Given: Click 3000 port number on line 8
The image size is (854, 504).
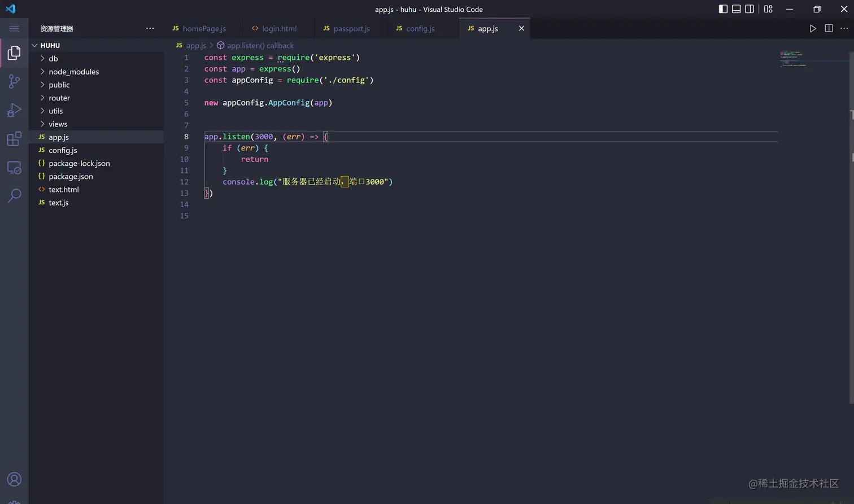Looking at the screenshot, I should (264, 137).
